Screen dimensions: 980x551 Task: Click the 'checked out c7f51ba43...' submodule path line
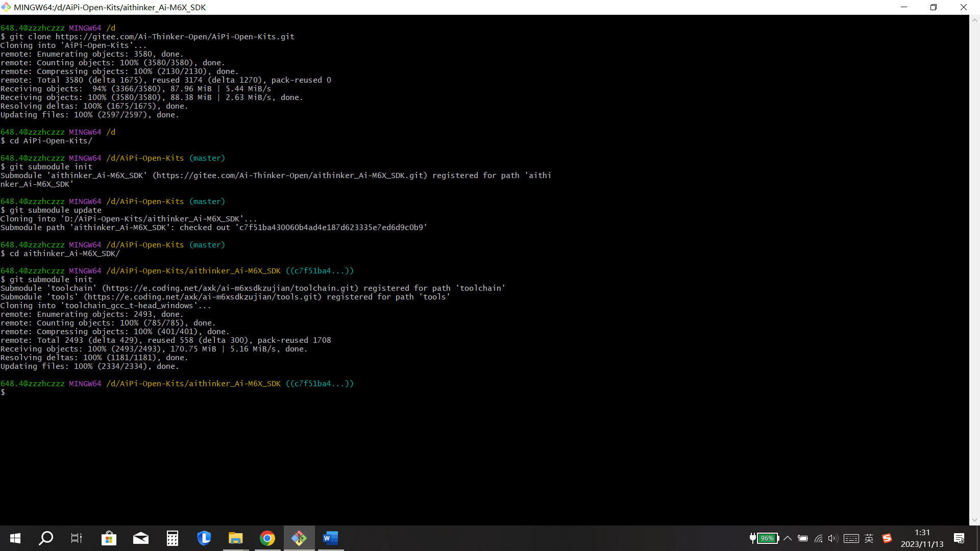coord(214,228)
